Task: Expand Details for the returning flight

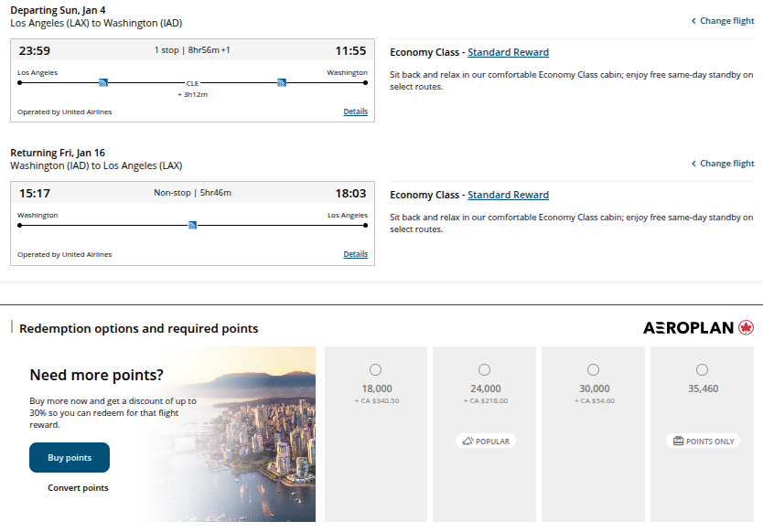Action: 355,254
